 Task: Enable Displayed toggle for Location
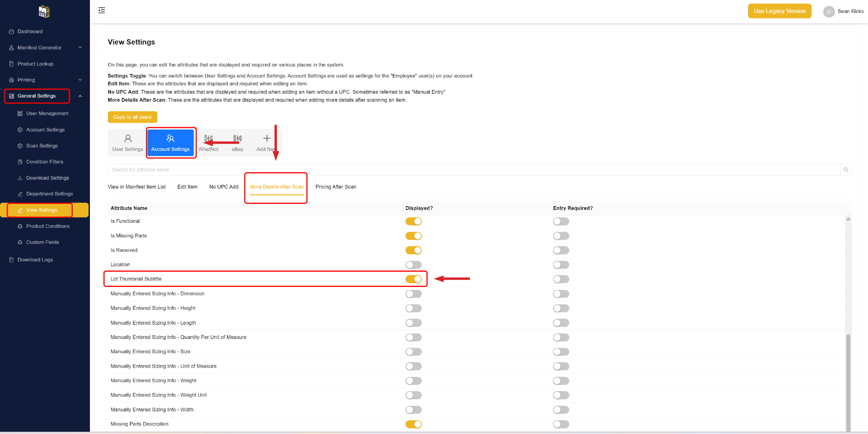[x=413, y=265]
